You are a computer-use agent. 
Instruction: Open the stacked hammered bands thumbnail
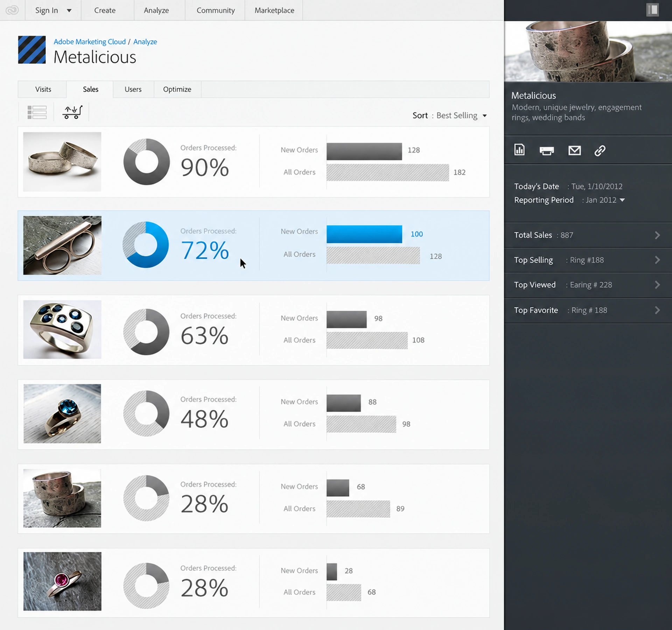point(62,498)
